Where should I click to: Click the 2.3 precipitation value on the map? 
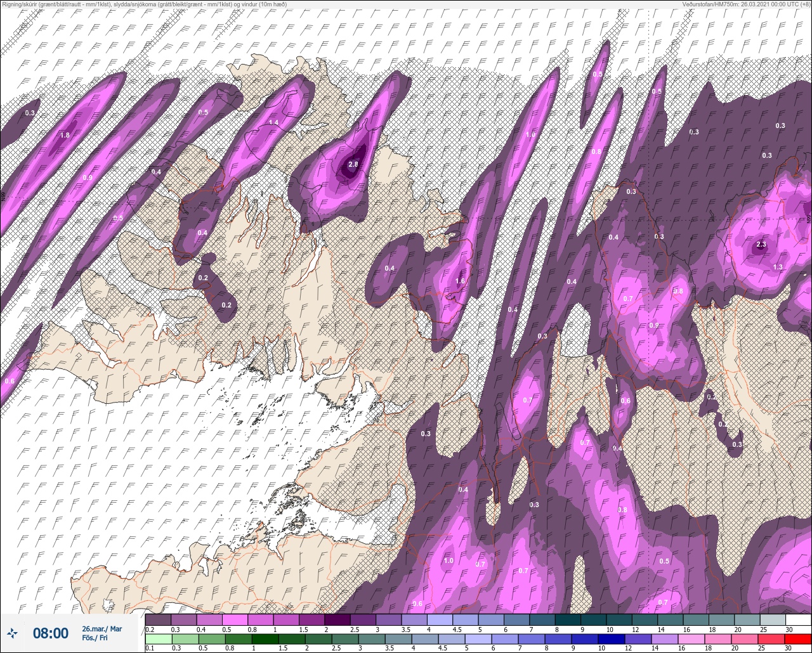pyautogui.click(x=762, y=245)
